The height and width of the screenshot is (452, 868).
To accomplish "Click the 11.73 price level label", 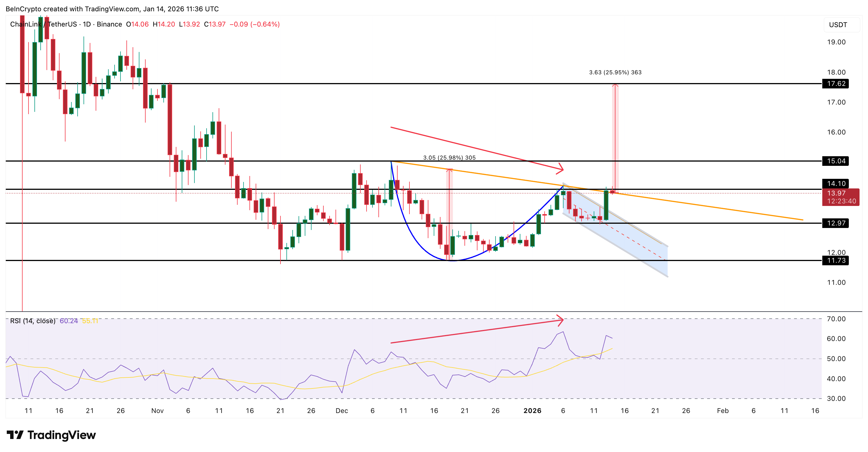I will [x=836, y=260].
